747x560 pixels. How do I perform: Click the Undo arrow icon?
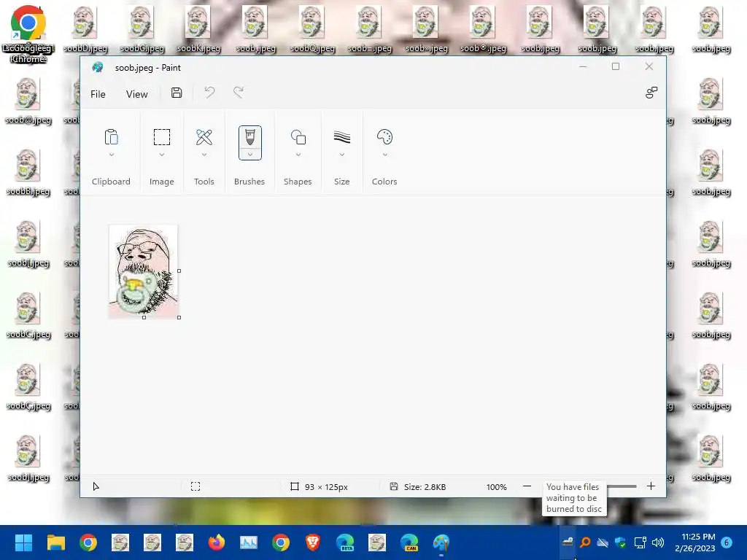(x=209, y=93)
